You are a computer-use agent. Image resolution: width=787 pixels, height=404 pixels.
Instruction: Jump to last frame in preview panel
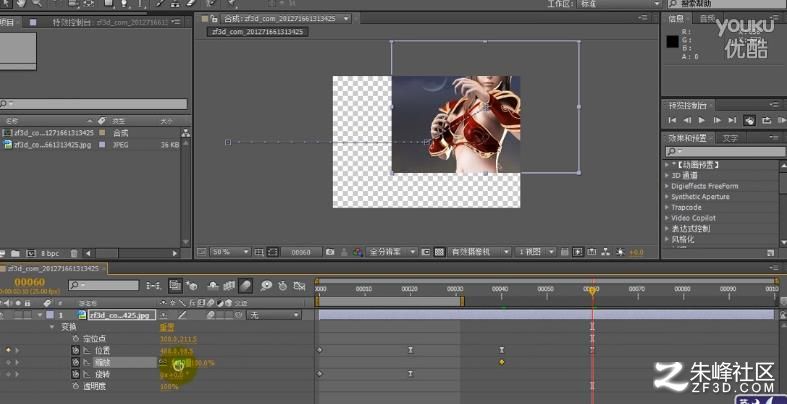click(x=732, y=120)
